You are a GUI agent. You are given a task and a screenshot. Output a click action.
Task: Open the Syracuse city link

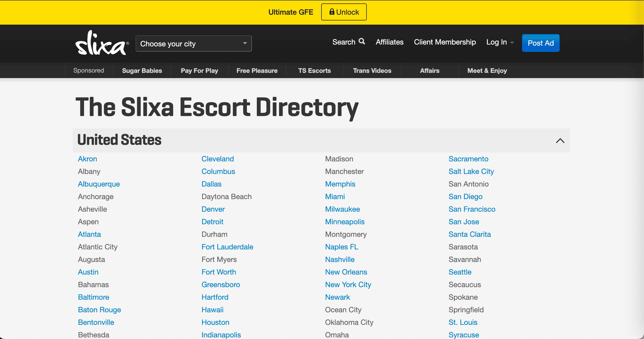(x=464, y=335)
